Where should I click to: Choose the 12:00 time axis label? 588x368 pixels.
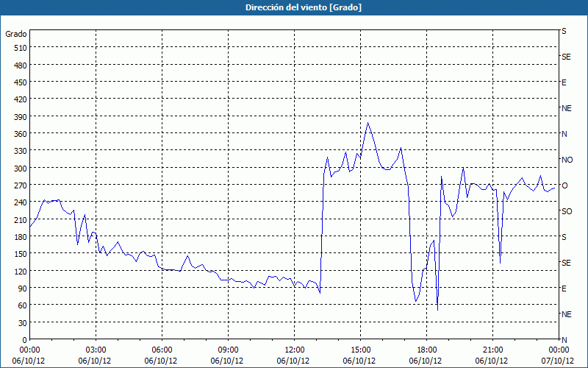295,350
